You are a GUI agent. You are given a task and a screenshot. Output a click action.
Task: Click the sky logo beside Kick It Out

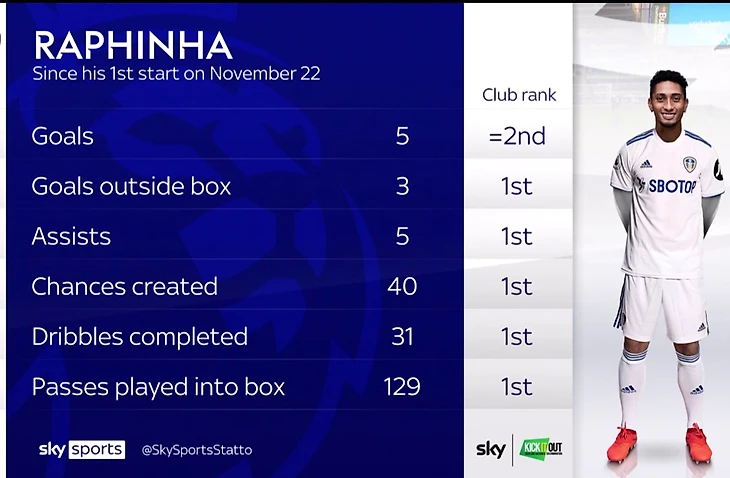pos(489,448)
